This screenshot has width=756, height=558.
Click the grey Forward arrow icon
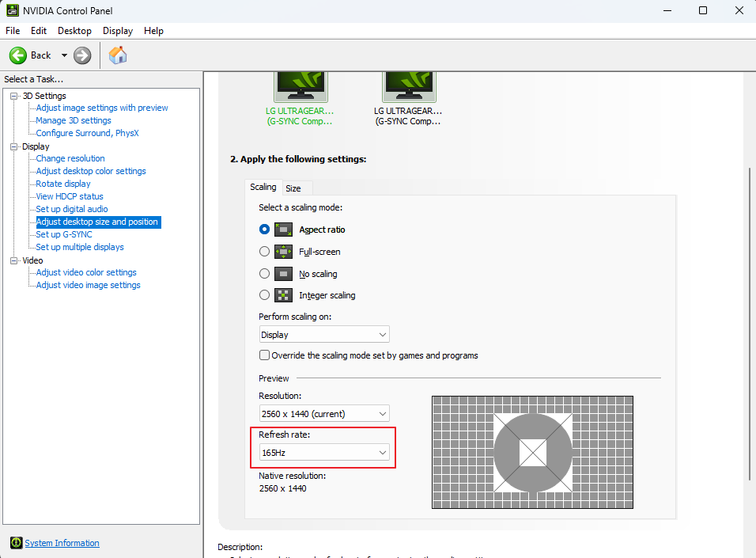(82, 55)
